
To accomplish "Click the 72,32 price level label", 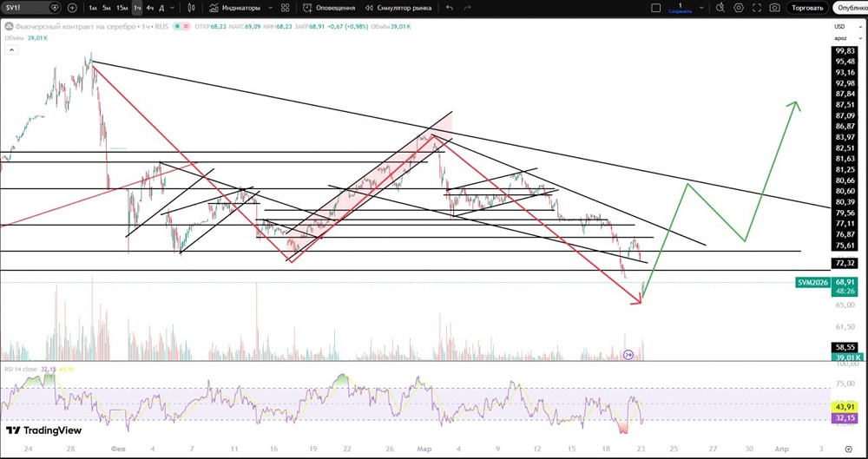I will pyautogui.click(x=844, y=261).
